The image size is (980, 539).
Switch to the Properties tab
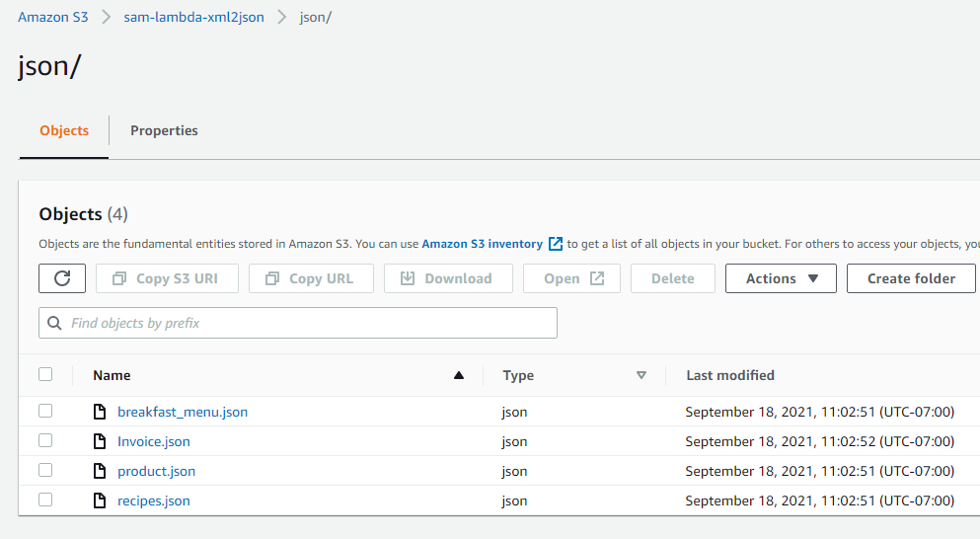point(164,130)
